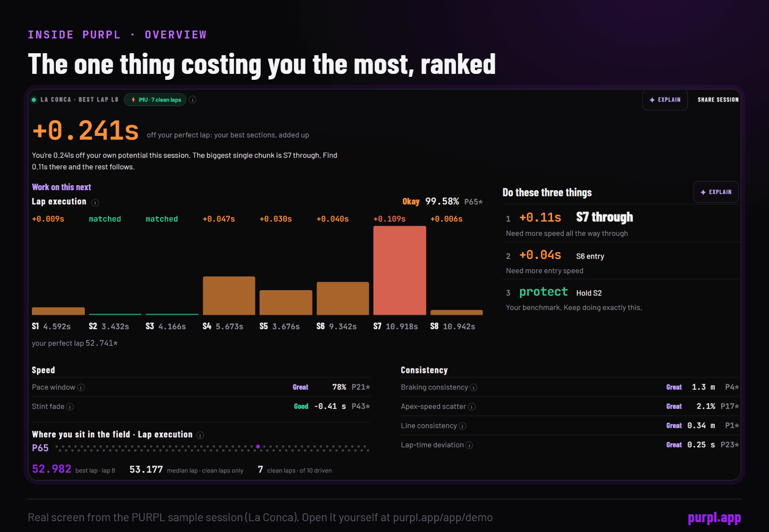Select the 52.982 best lap value
This screenshot has height=532, width=769.
pos(52,469)
